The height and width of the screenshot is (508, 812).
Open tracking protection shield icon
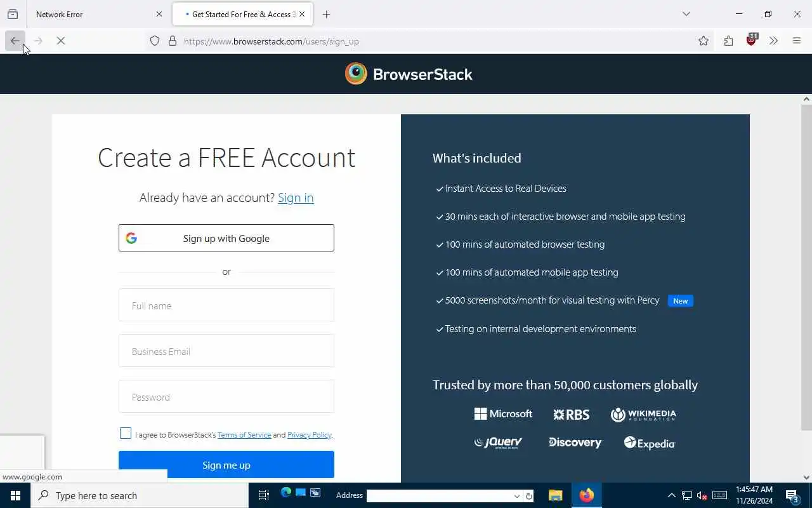click(155, 41)
